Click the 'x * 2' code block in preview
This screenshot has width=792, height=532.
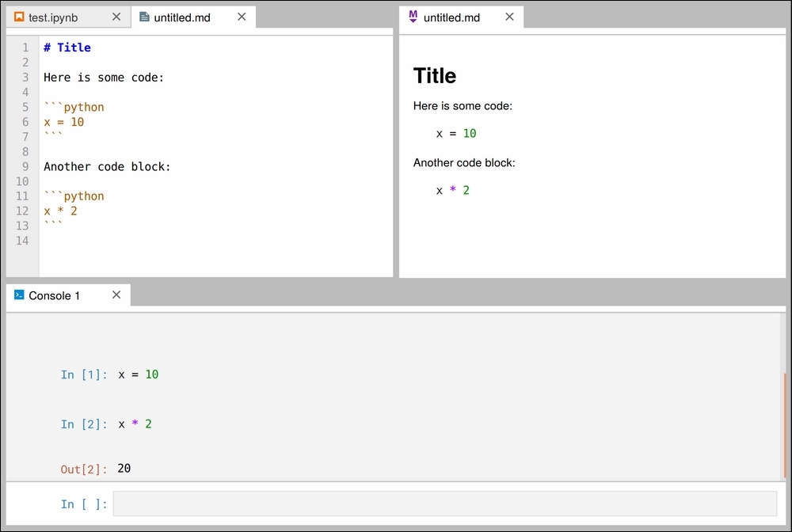[453, 190]
